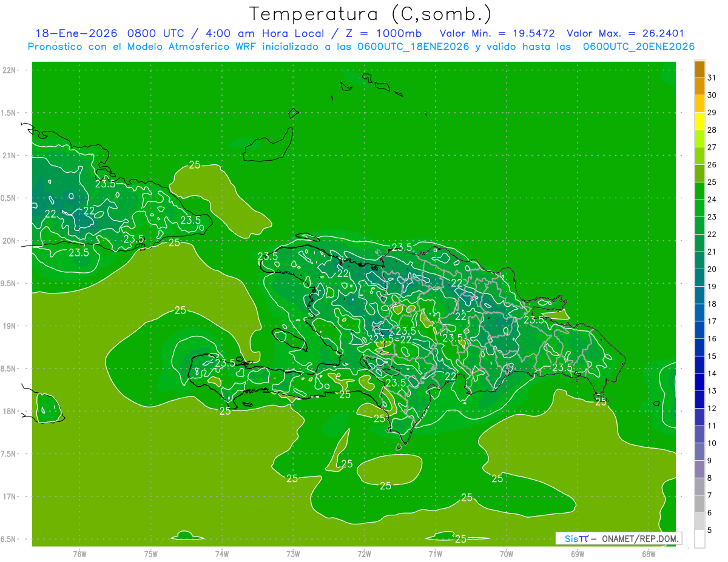The image size is (728, 562).
Task: Click the "0600UTC_20ENE2026" valid-until time
Action: [x=639, y=47]
